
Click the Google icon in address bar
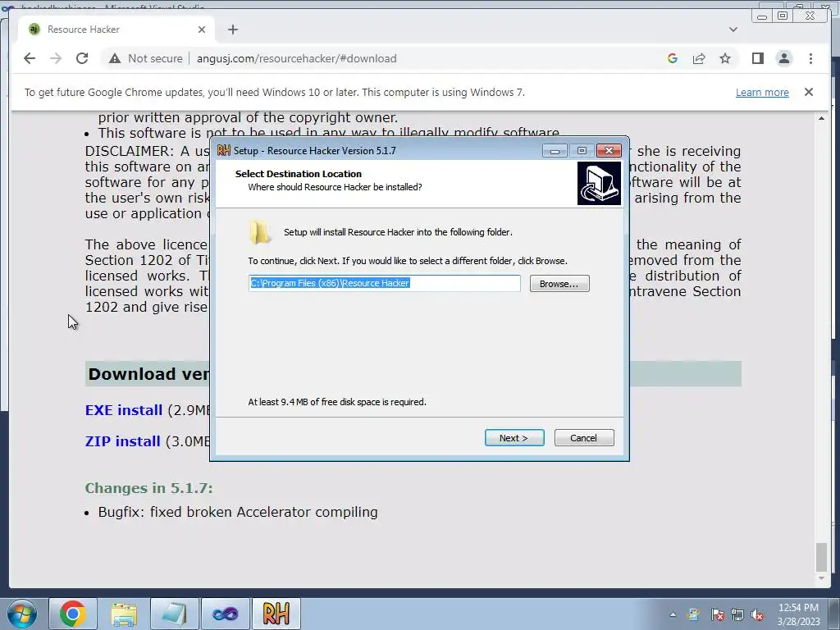click(673, 58)
